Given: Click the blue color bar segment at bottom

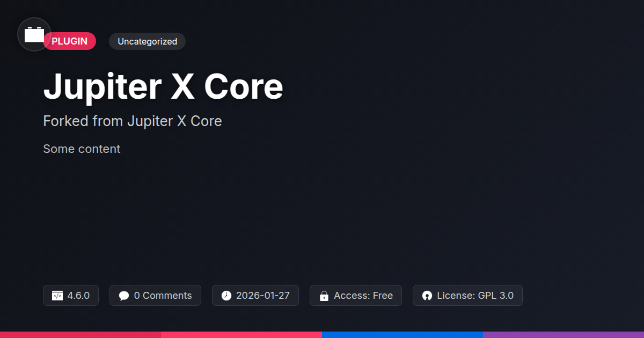Looking at the screenshot, I should (x=402, y=335).
